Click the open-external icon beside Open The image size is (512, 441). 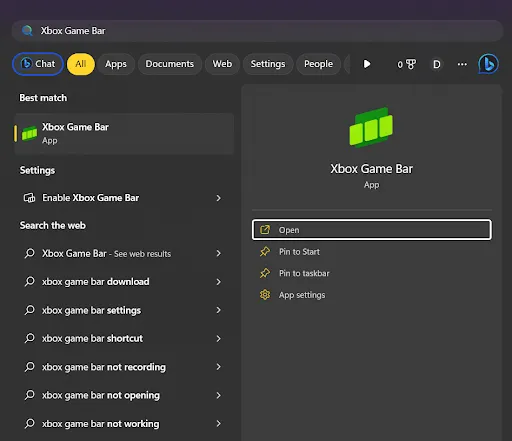pos(265,230)
